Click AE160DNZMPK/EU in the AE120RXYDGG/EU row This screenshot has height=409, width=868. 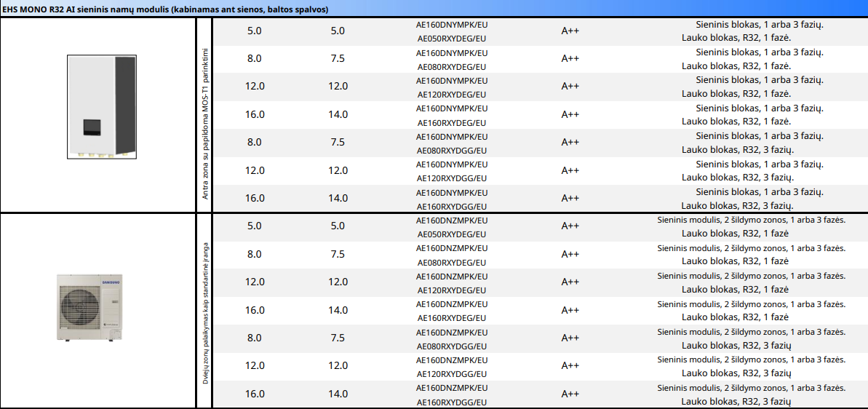click(452, 360)
